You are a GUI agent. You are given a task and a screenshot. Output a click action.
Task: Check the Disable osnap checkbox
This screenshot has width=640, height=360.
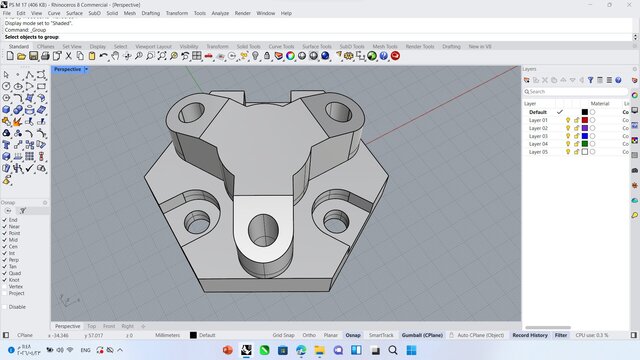[x=4, y=307]
